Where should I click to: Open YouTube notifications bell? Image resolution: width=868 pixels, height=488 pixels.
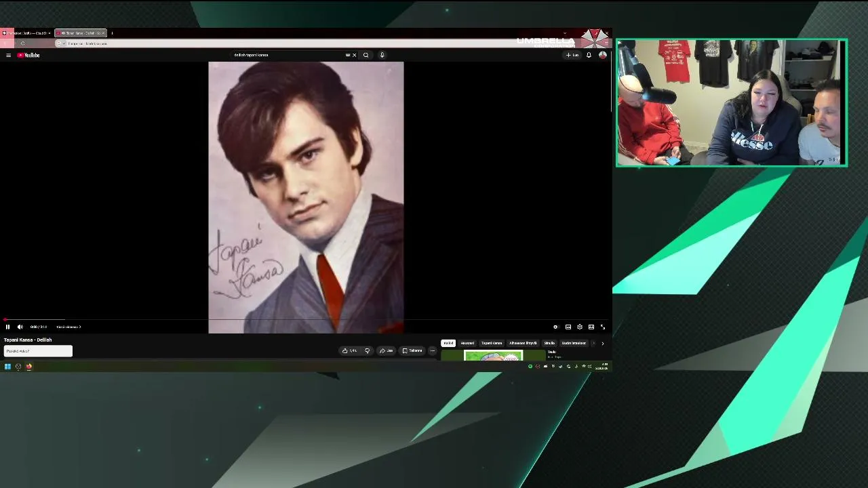(x=589, y=55)
